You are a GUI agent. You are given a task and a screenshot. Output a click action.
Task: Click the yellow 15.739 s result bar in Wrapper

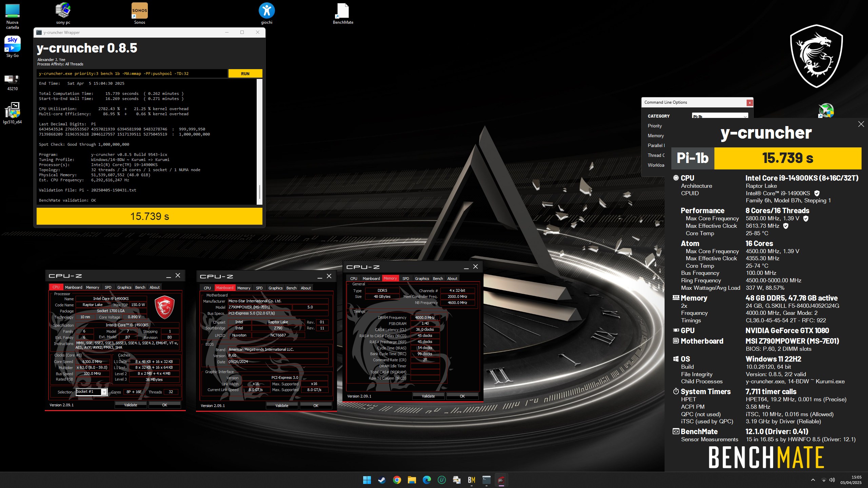pyautogui.click(x=150, y=216)
